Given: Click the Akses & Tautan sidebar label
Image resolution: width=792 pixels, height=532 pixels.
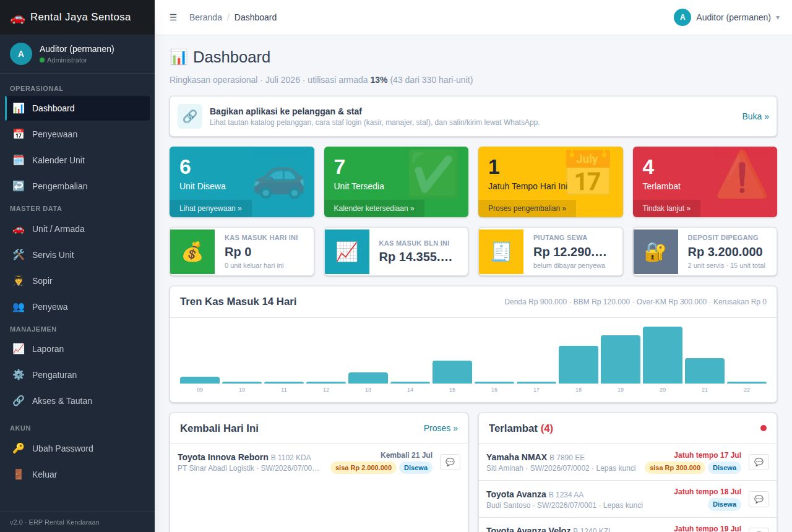Looking at the screenshot, I should [x=62, y=401].
